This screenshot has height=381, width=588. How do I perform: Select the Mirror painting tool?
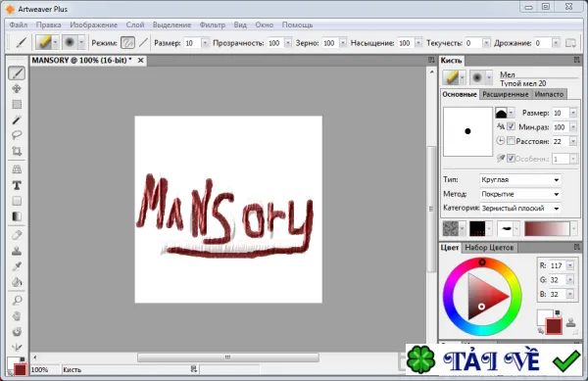click(17, 347)
